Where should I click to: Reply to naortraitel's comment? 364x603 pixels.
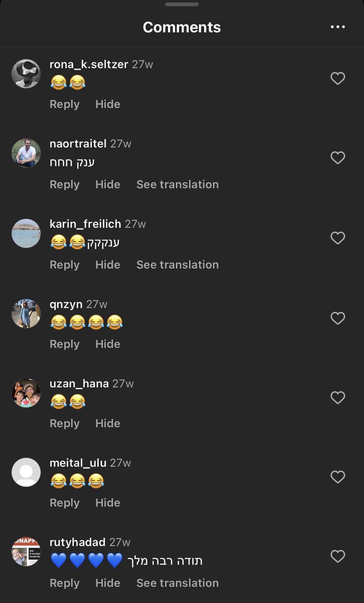point(65,185)
